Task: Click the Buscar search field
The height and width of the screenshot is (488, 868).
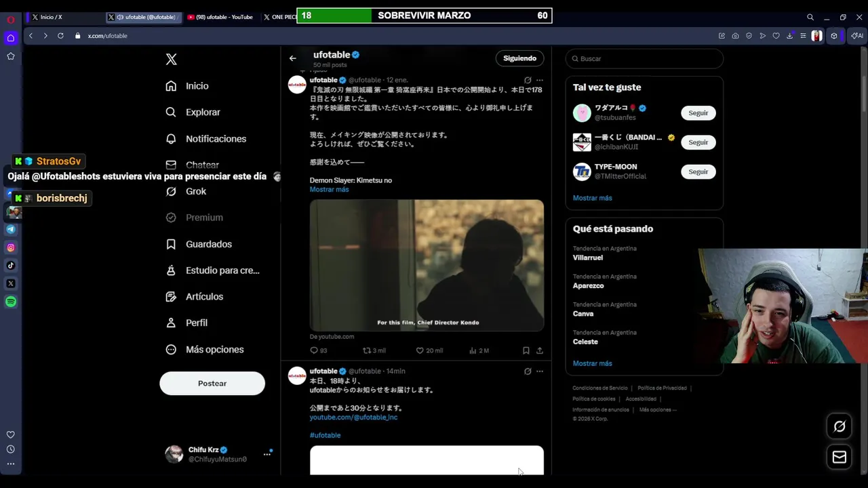Action: click(644, 59)
